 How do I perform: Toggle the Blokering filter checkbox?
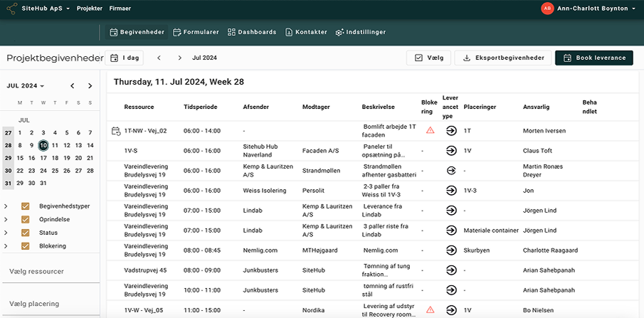[26, 246]
